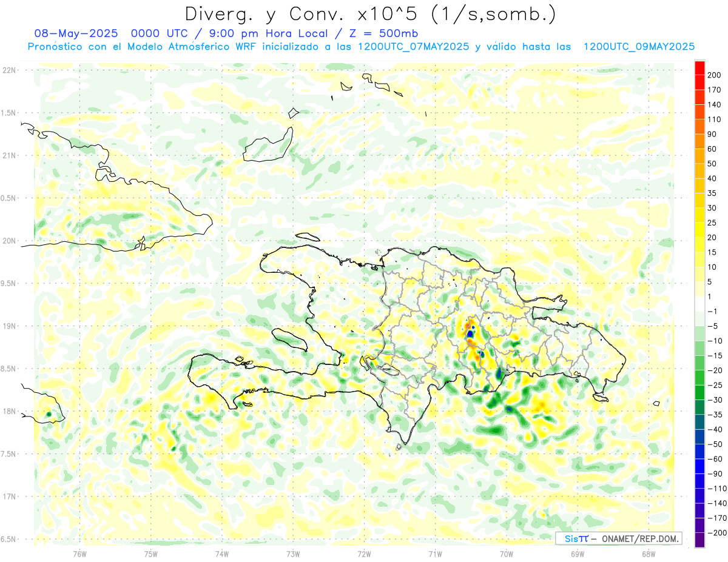Click the '9.5N' latitude label
Screen dimensions: 728x562
click(x=9, y=283)
